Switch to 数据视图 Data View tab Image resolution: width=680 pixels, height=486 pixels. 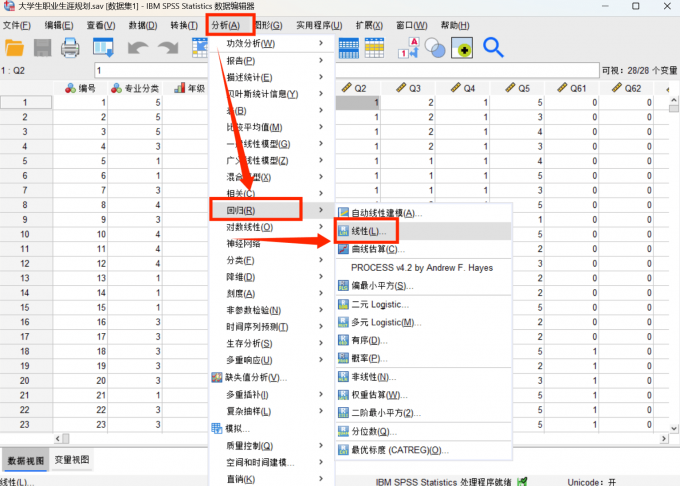(x=26, y=460)
